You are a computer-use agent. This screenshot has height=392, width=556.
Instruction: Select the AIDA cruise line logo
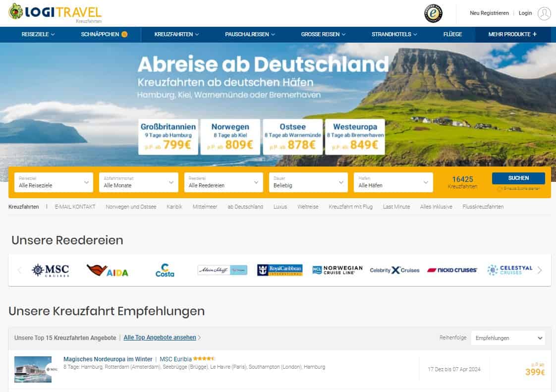[107, 271]
